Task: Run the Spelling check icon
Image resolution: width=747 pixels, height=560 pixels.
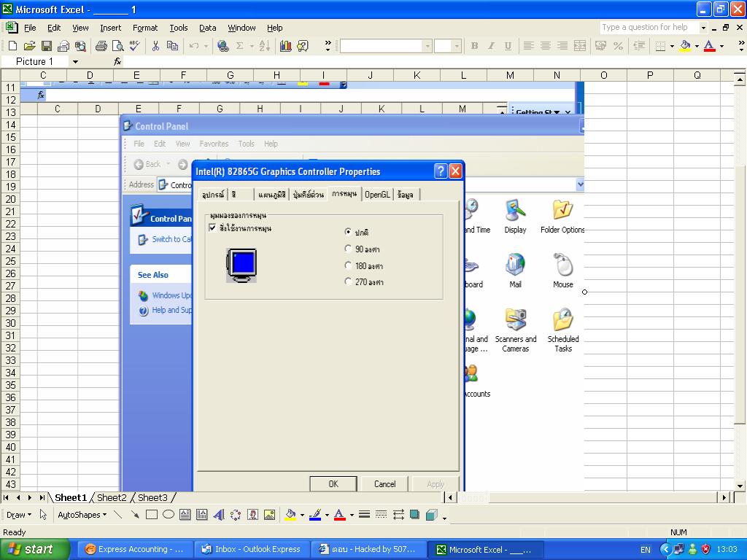Action: coord(135,46)
